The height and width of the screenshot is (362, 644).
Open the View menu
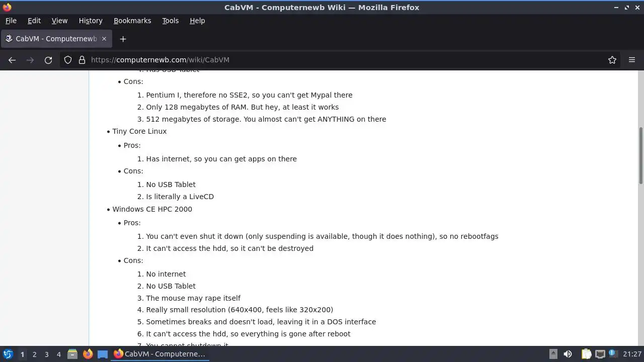click(x=59, y=21)
